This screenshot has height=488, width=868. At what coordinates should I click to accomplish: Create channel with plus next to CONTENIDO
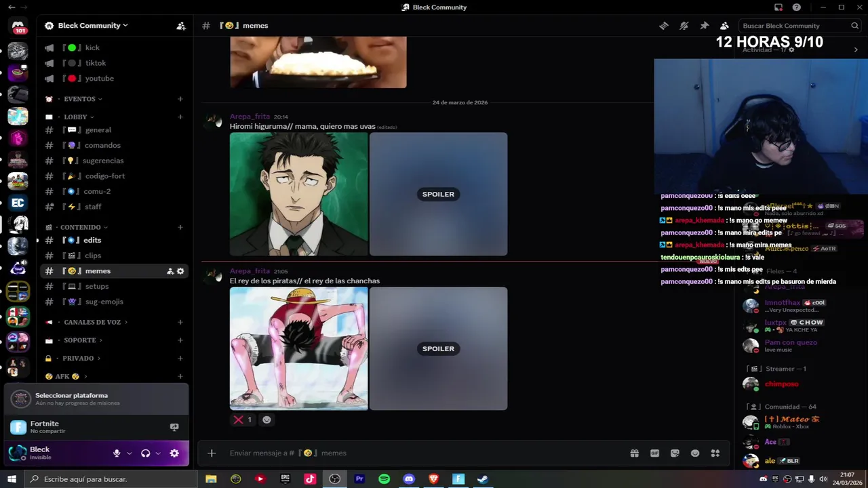tap(180, 227)
